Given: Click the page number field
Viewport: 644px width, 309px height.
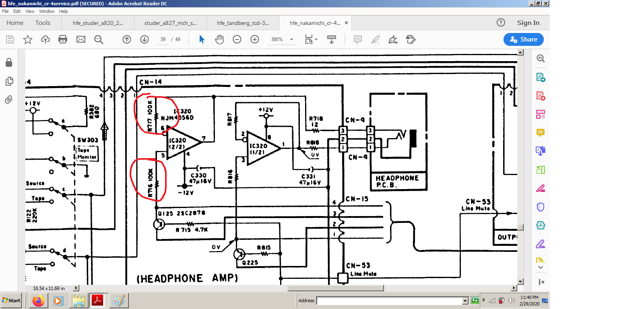Looking at the screenshot, I should (163, 39).
